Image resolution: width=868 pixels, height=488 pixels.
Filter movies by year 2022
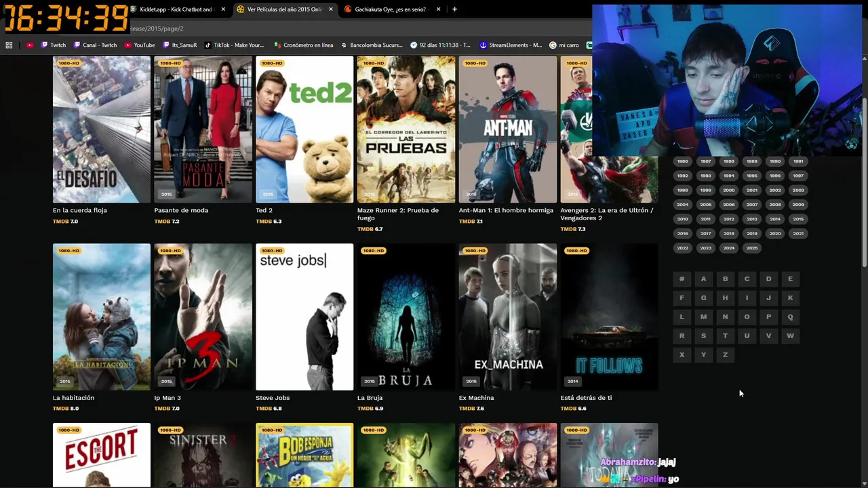(x=682, y=248)
